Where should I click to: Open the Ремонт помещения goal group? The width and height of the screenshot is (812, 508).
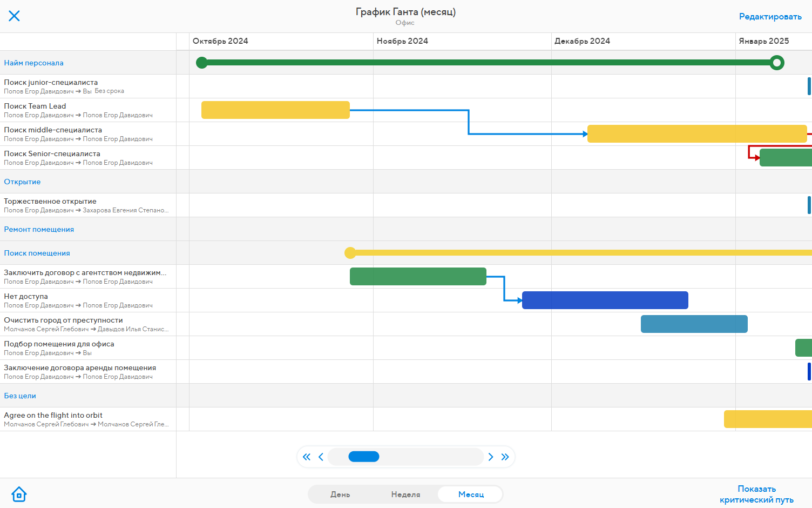tap(39, 229)
